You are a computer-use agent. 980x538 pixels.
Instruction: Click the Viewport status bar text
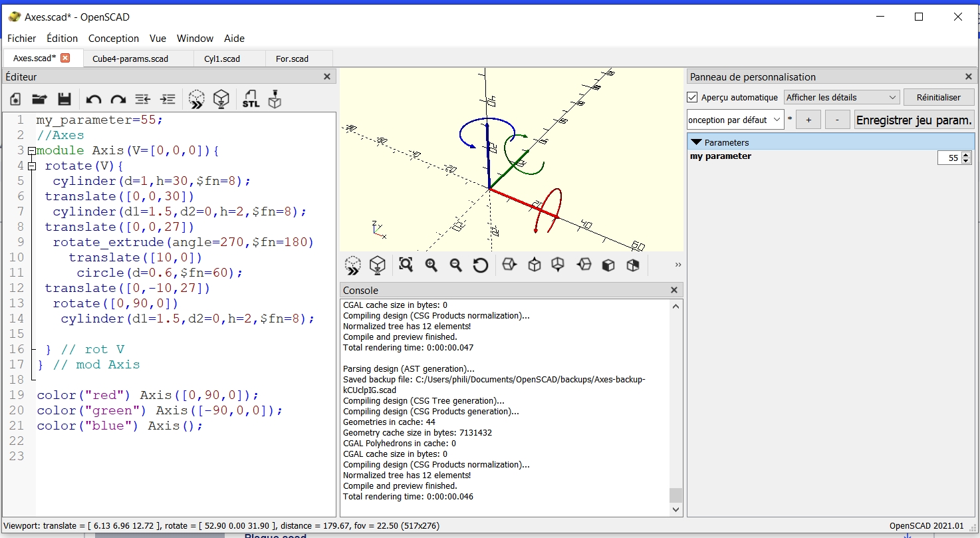pyautogui.click(x=221, y=525)
